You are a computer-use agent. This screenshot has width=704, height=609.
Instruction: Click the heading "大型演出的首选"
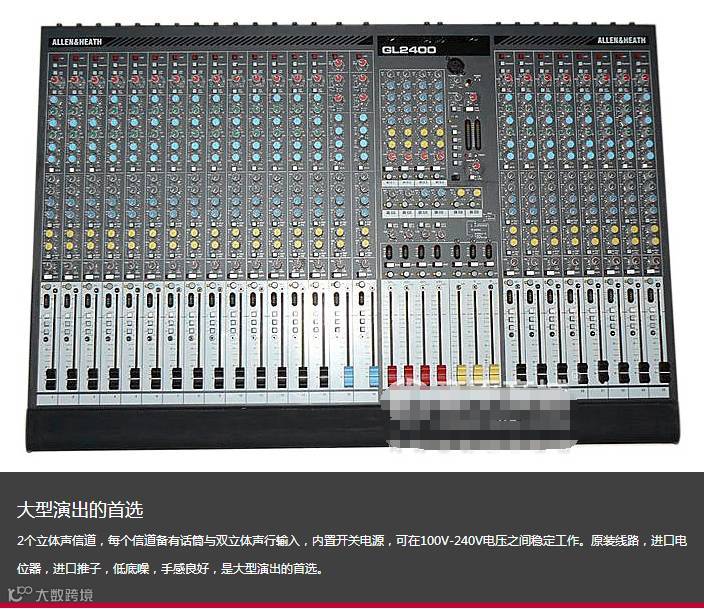(x=80, y=510)
